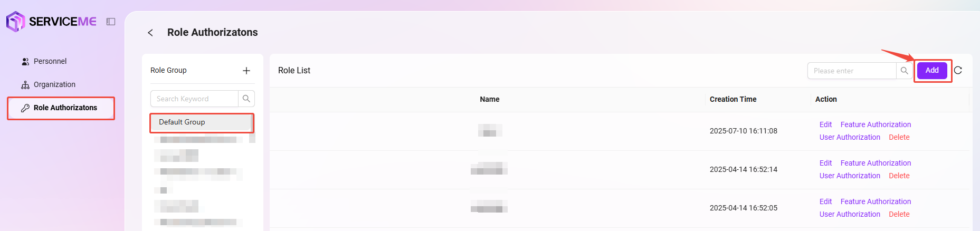Go back using the left arrow icon
980x231 pixels.
coord(150,33)
